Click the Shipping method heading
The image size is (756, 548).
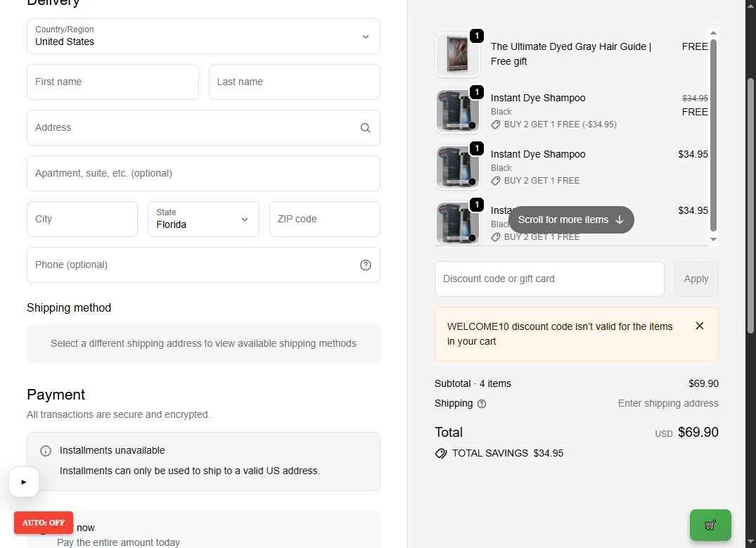(69, 308)
